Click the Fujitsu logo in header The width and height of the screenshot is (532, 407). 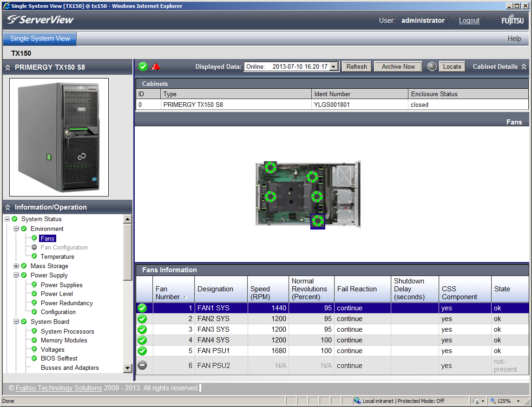click(x=512, y=20)
